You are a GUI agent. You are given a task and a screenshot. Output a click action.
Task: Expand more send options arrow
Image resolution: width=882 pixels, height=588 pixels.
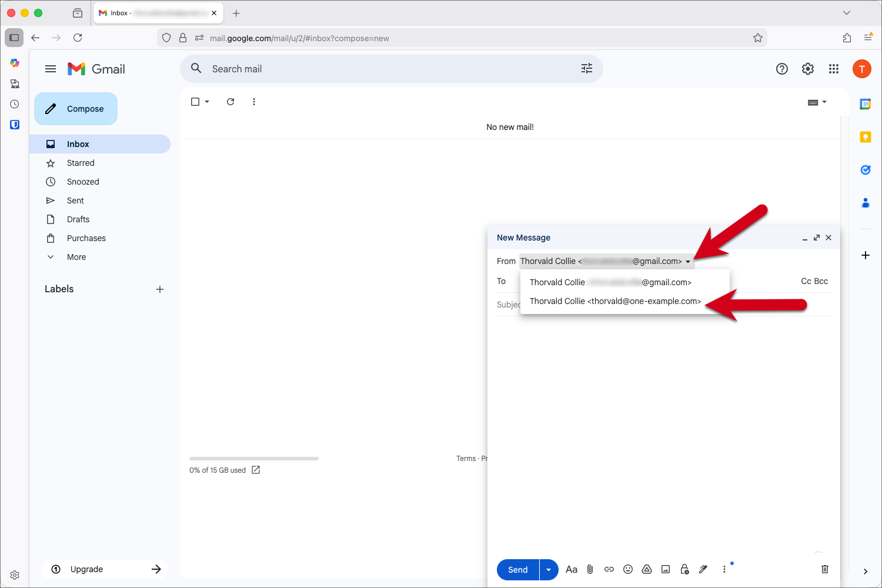549,570
